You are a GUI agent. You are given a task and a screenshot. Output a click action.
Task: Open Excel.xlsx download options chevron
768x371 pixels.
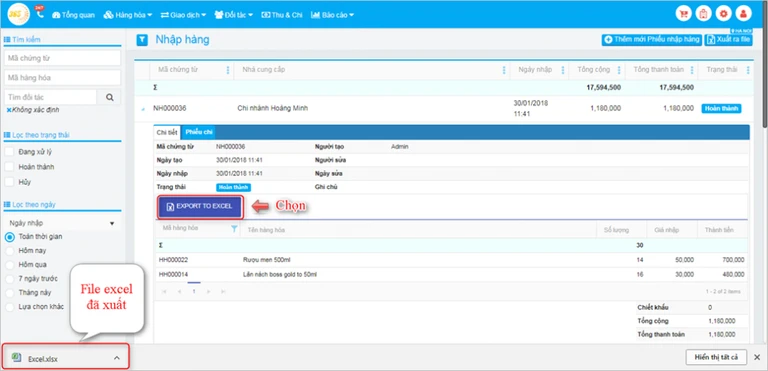point(117,358)
